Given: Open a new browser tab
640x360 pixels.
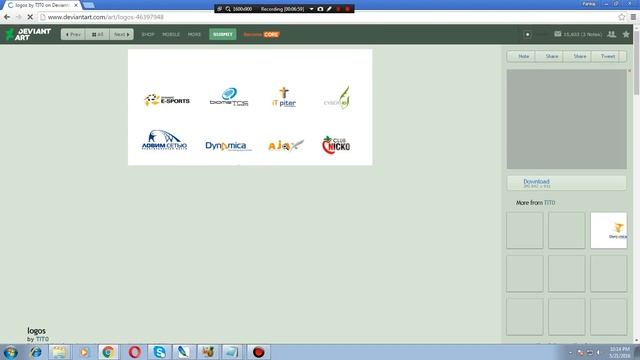Looking at the screenshot, I should coord(89,5).
